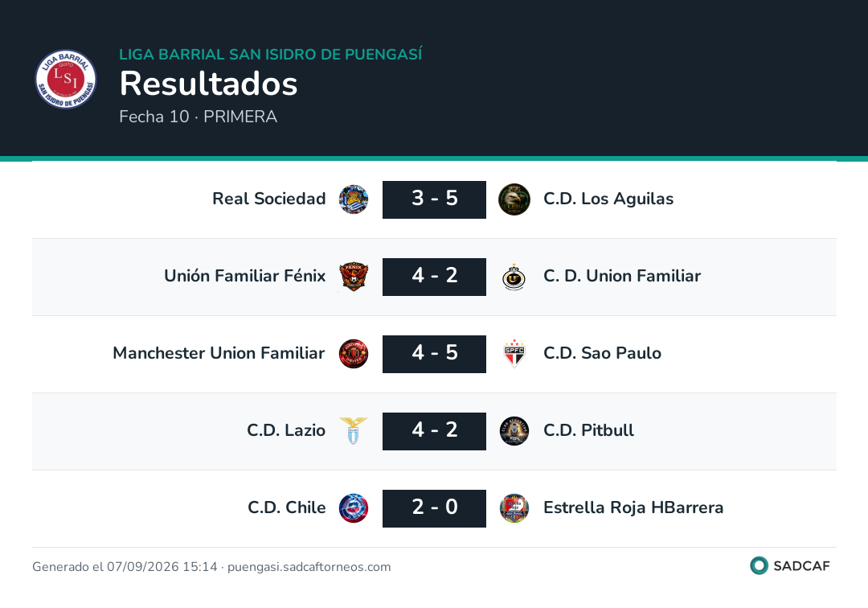
Task: Click the C.D. Chile round crest
Action: pyautogui.click(x=354, y=508)
